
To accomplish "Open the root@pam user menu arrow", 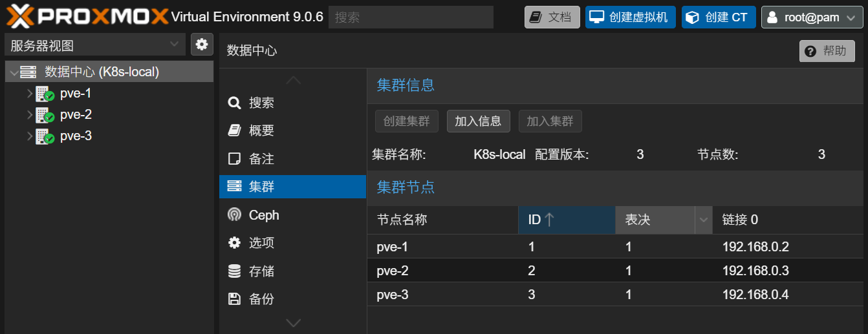I will click(851, 18).
